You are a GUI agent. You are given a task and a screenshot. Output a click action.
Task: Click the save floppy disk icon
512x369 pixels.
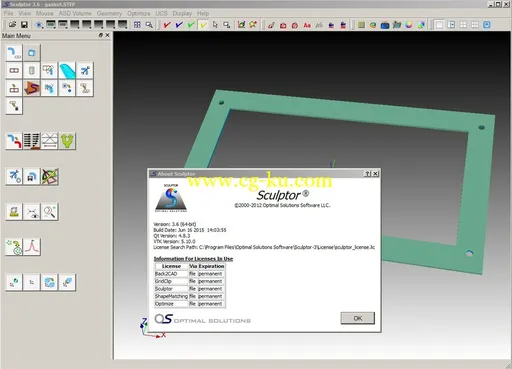coord(24,25)
